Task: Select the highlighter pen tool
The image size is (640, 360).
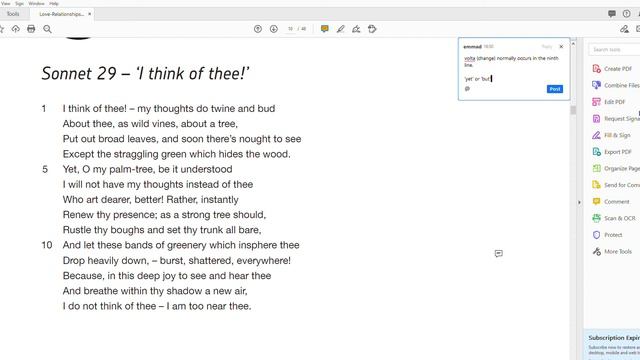Action: click(x=340, y=29)
